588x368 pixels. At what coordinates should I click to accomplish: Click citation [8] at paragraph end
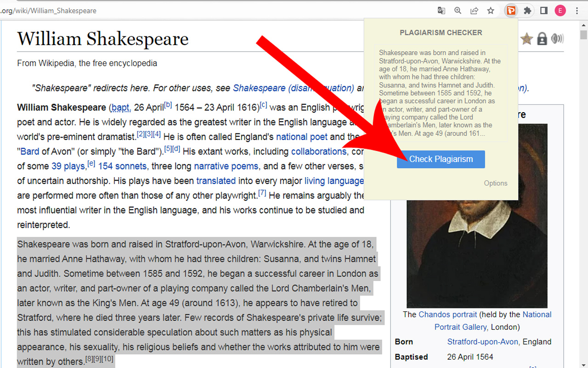point(89,358)
